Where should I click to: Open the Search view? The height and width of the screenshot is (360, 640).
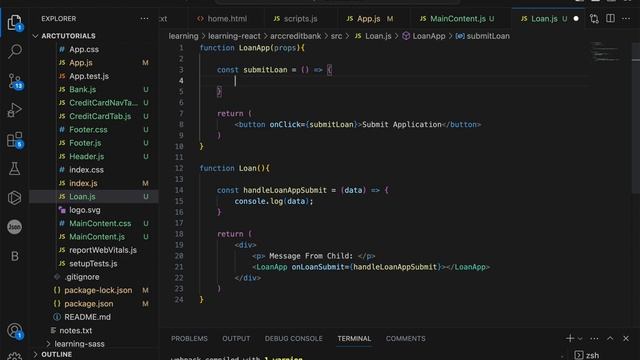(x=15, y=51)
